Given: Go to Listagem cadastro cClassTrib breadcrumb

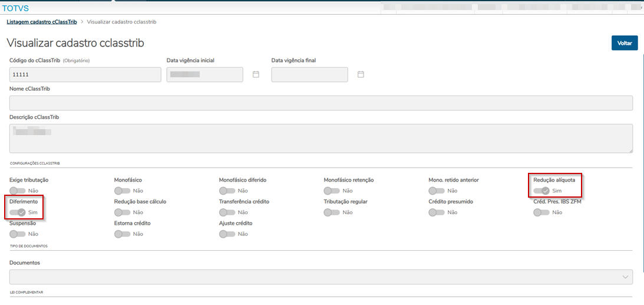Looking at the screenshot, I should 41,22.
